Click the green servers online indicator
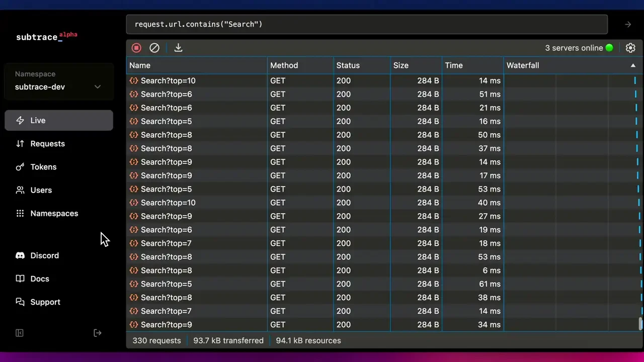Viewport: 644px width, 362px height. click(609, 48)
